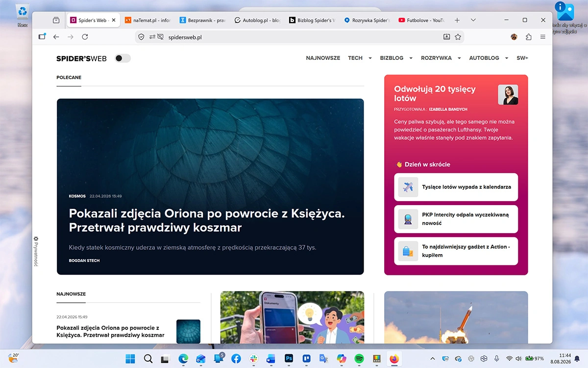Expand the AUTOBLOG dropdown caret
588x368 pixels.
click(507, 58)
